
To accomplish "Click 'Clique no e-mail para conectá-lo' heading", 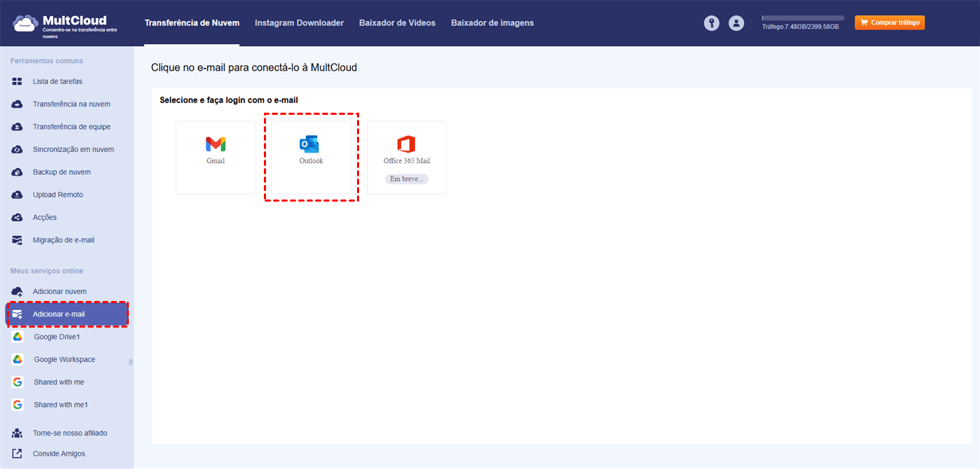I will click(x=254, y=68).
